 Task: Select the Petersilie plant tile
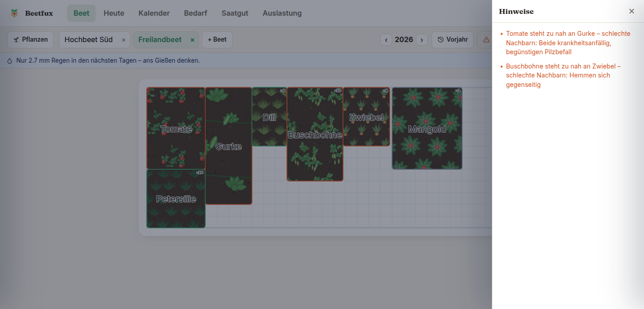[x=176, y=198]
